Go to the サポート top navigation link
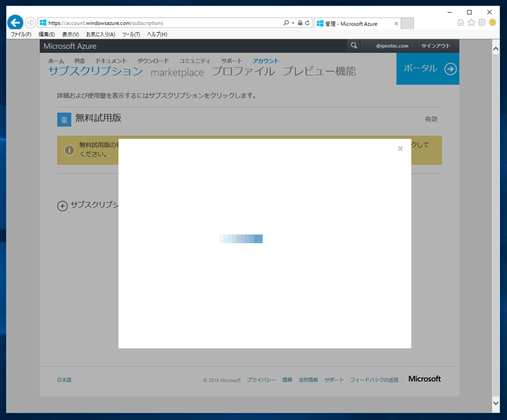The height and width of the screenshot is (420, 507). coord(231,61)
